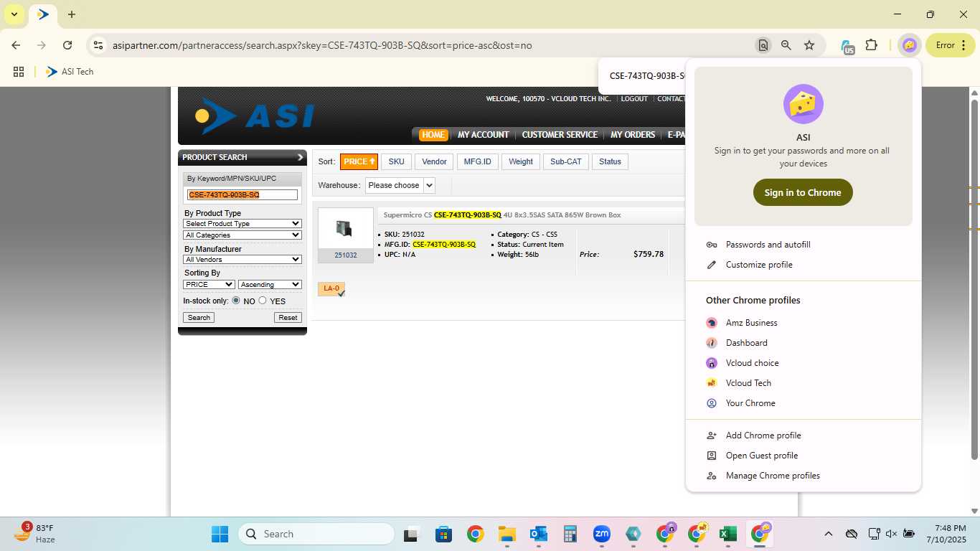Click the LOGOUT link in header
The width and height of the screenshot is (980, 551).
tap(634, 99)
